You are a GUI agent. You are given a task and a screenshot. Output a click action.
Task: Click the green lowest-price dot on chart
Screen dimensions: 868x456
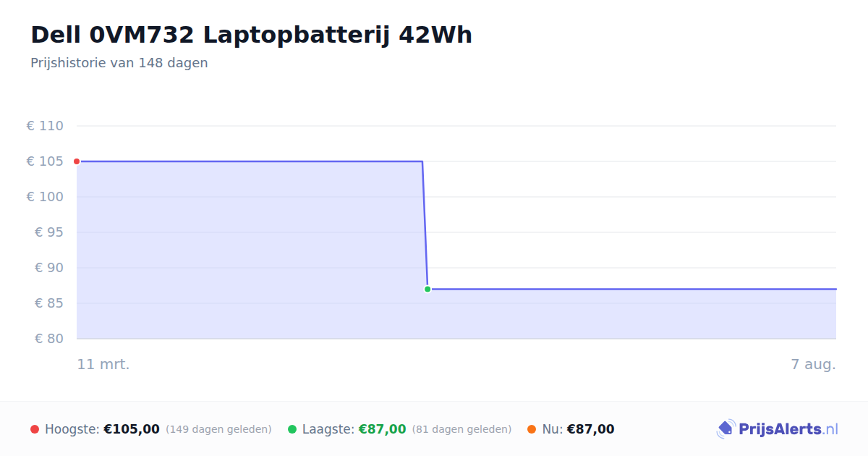[427, 289]
